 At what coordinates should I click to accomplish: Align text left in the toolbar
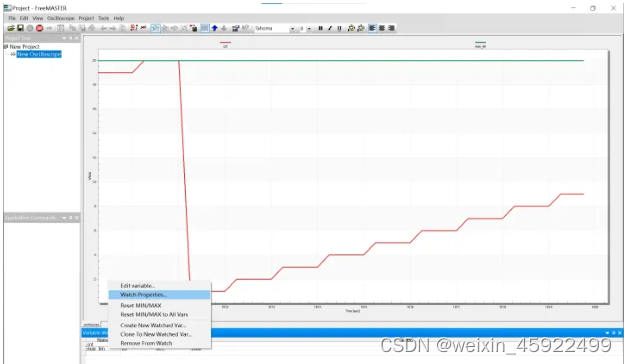(x=372, y=28)
